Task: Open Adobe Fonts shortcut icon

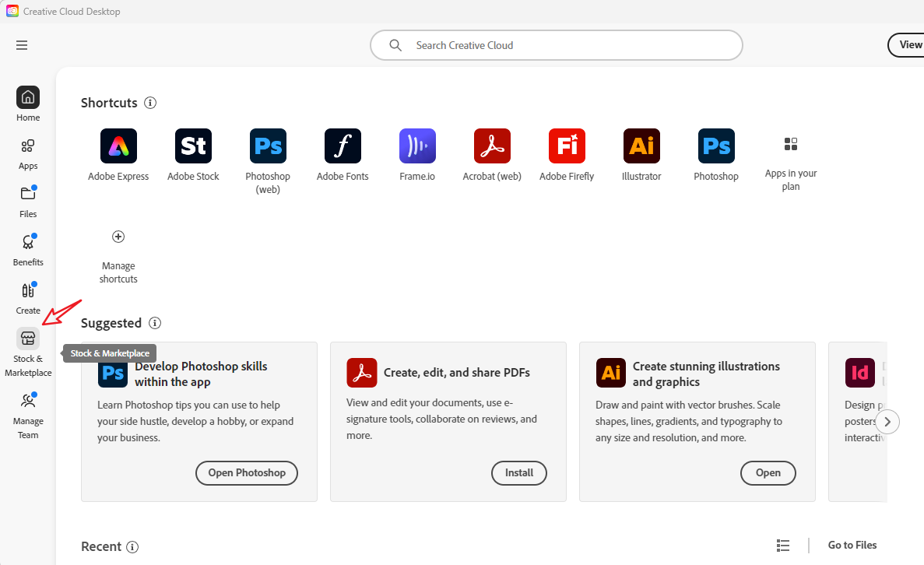Action: 343,146
